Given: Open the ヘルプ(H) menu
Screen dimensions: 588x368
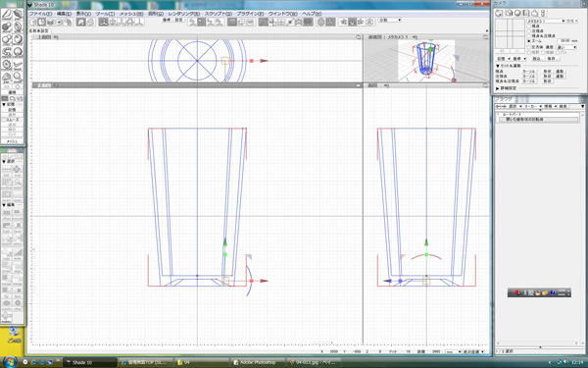Looking at the screenshot, I should (x=312, y=14).
